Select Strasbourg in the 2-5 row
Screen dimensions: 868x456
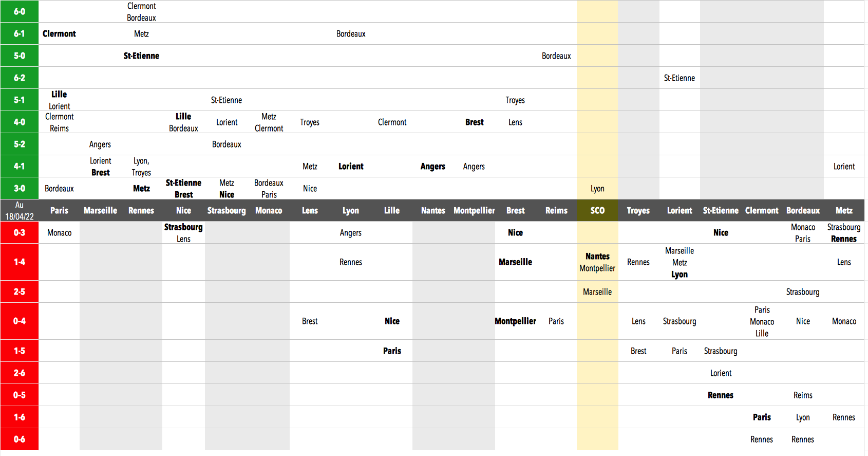pos(803,291)
